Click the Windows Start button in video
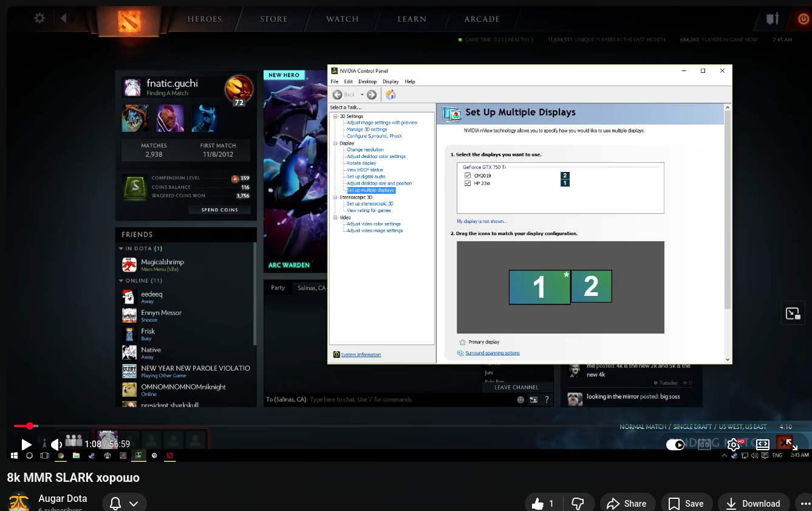The image size is (812, 511). click(x=14, y=455)
